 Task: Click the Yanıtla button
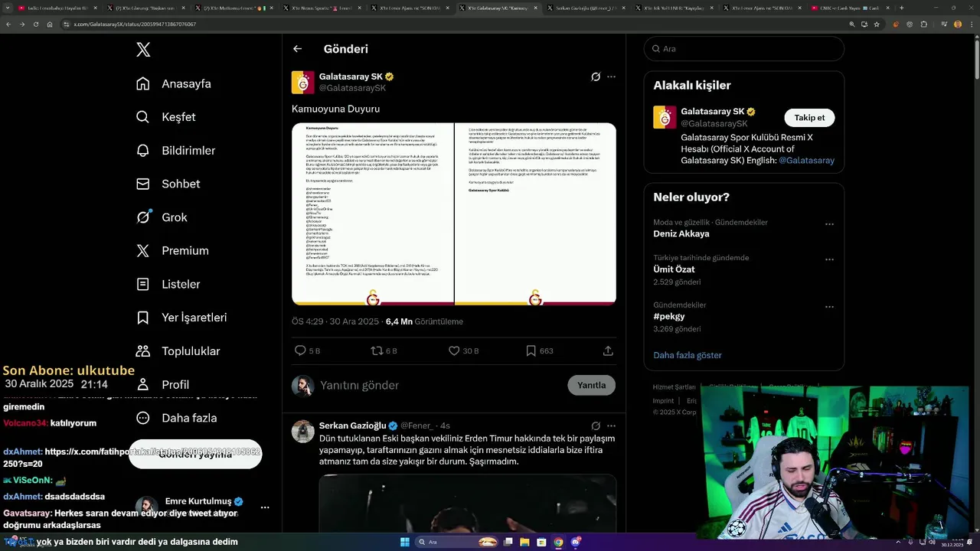592,385
